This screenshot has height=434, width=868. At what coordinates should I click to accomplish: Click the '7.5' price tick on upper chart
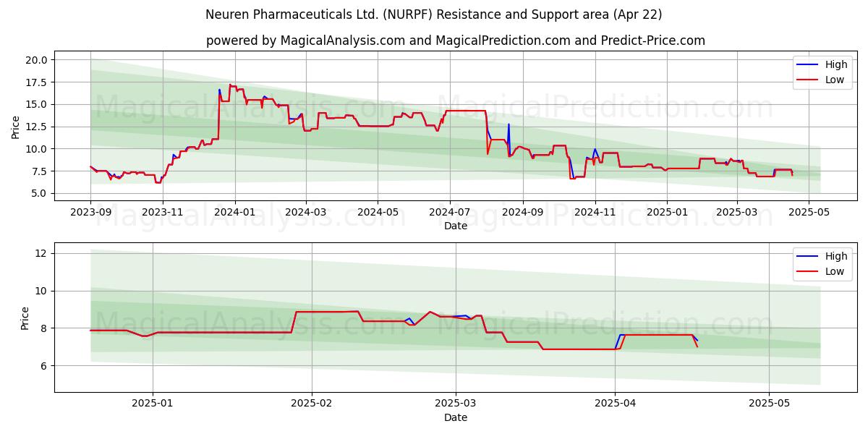[x=40, y=171]
